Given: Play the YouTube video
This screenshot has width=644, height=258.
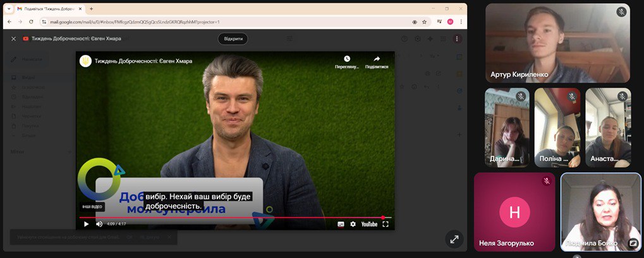Looking at the screenshot, I should pyautogui.click(x=86, y=224).
